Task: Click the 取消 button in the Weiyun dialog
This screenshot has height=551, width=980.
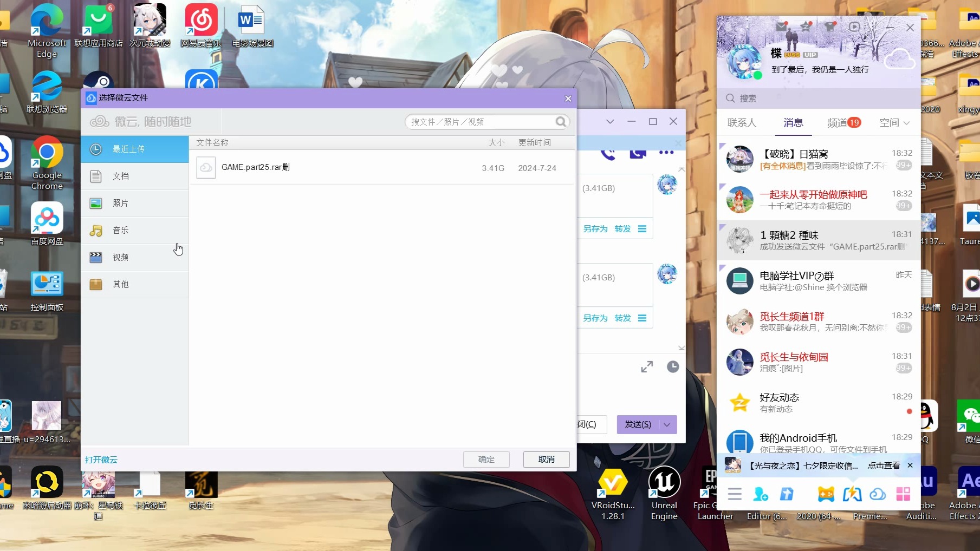Action: coord(546,459)
